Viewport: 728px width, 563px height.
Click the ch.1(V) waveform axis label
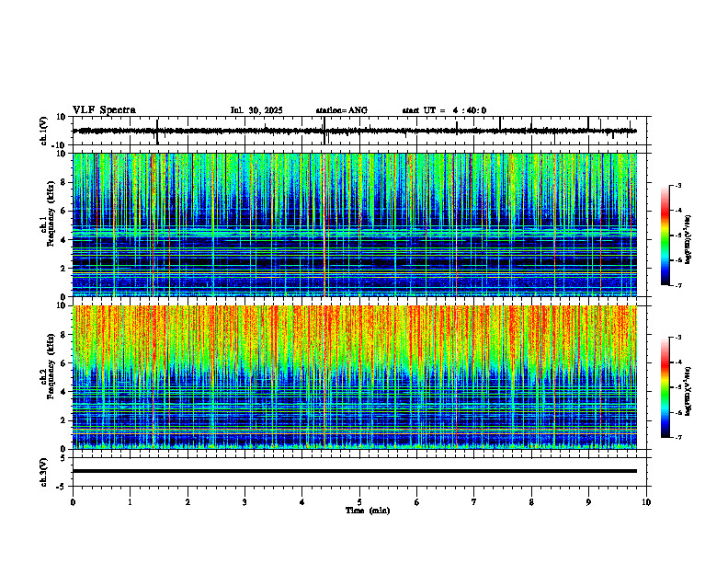(44, 131)
